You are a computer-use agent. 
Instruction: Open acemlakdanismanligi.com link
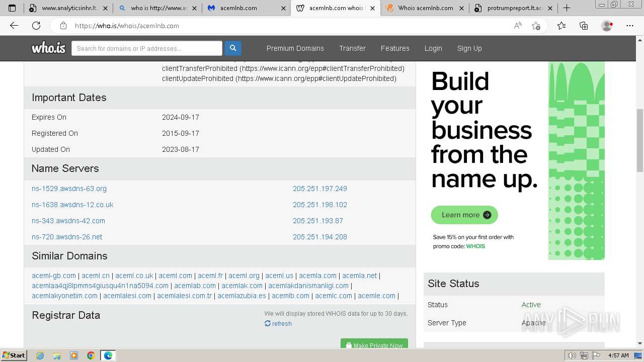point(308,286)
